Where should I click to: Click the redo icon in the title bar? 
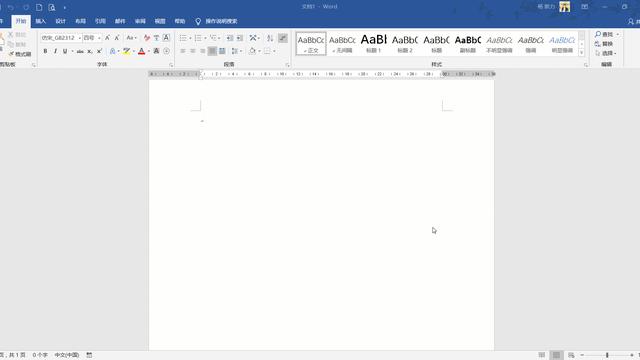(26, 7)
